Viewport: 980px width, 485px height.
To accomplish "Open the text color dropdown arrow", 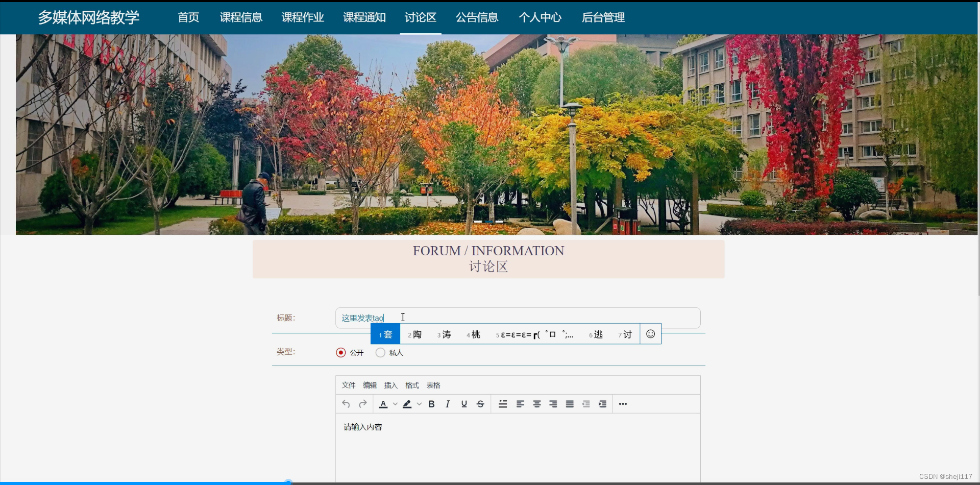I will [x=394, y=404].
